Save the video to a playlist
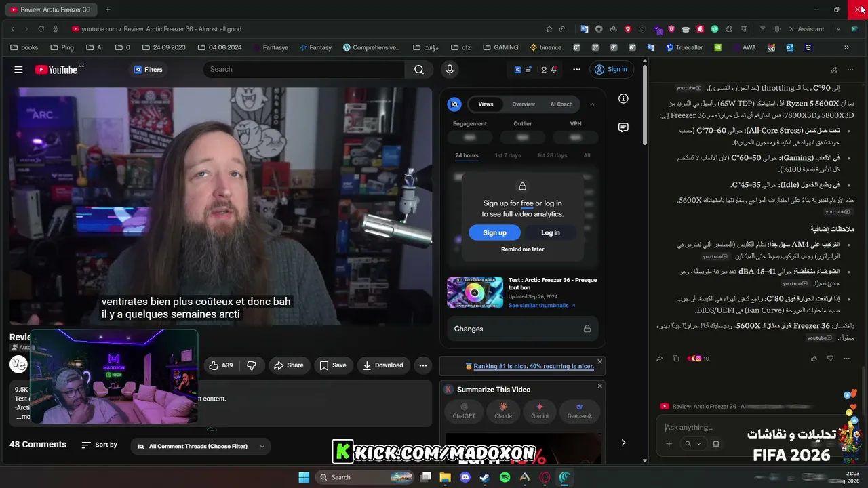 [333, 365]
